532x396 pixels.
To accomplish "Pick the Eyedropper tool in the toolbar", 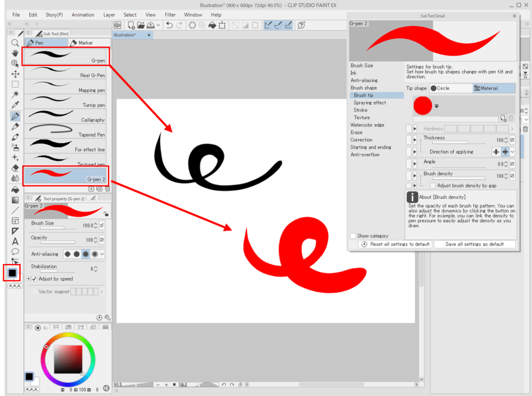I will [x=15, y=105].
